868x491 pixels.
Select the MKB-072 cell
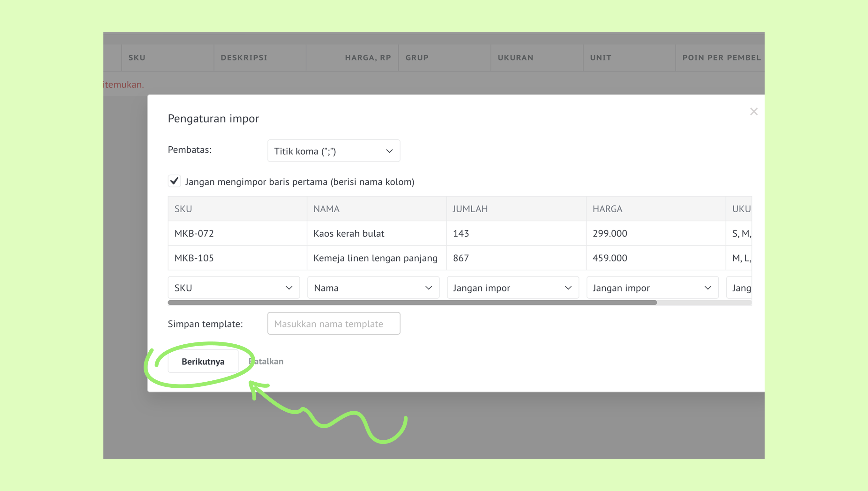[237, 233]
